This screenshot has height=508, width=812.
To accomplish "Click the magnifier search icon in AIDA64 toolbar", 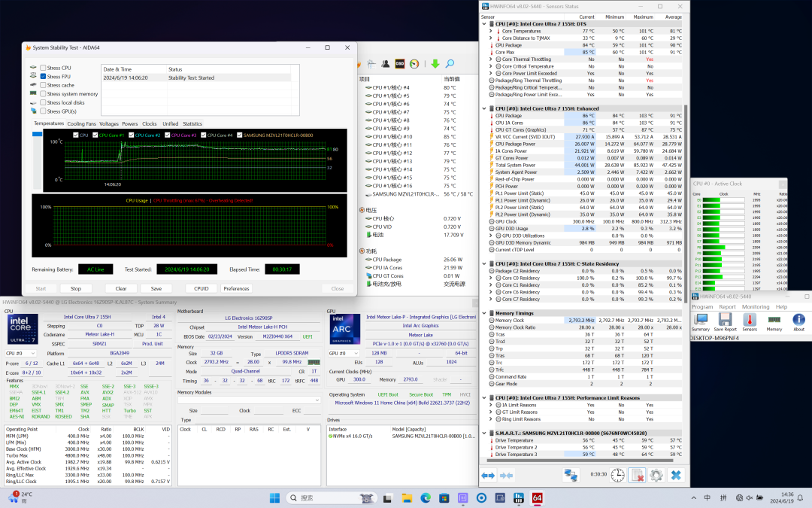I will pyautogui.click(x=450, y=64).
